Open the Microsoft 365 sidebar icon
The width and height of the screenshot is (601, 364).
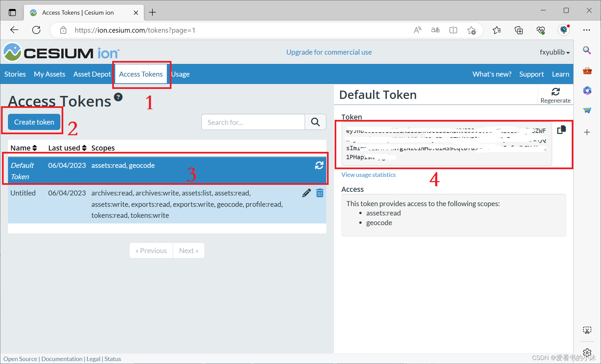(x=587, y=90)
